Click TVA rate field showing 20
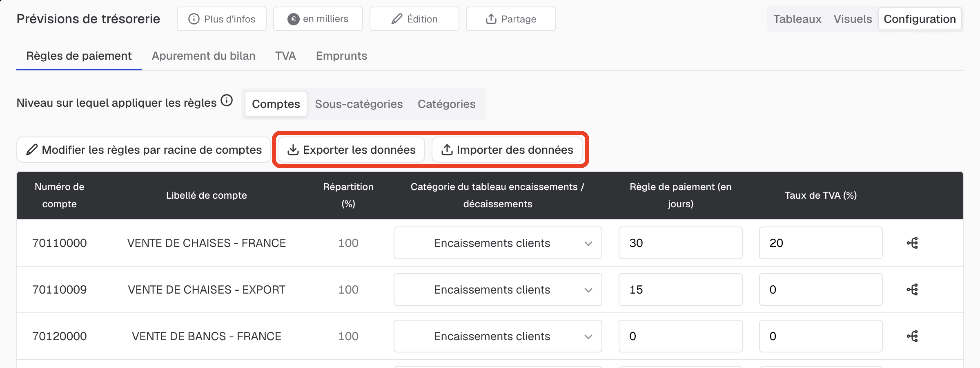 point(821,243)
